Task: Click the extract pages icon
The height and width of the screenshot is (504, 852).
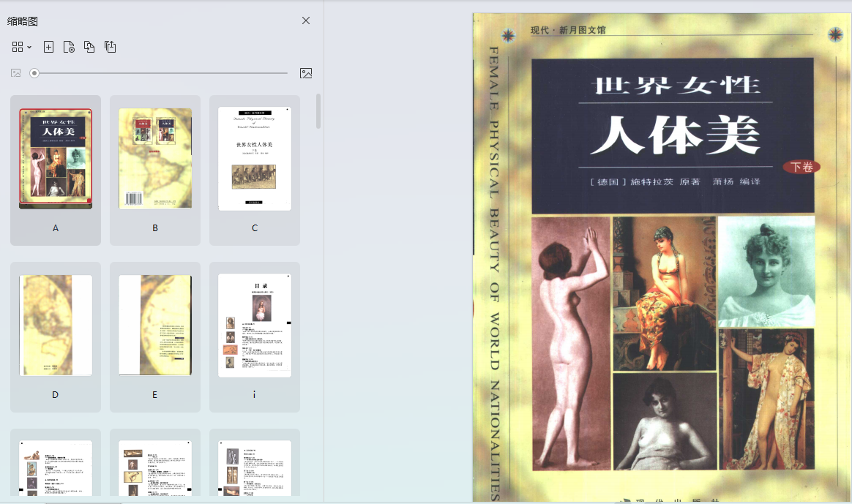Action: tap(110, 47)
